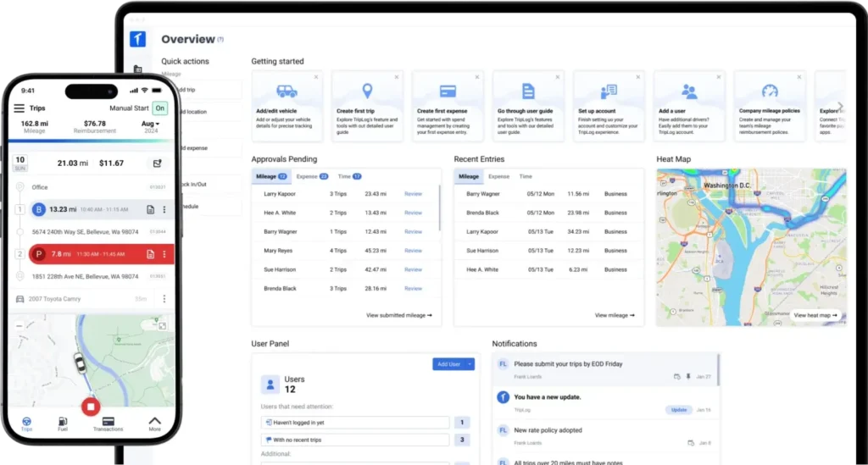
Task: Open the Create first trip card
Action: click(367, 107)
